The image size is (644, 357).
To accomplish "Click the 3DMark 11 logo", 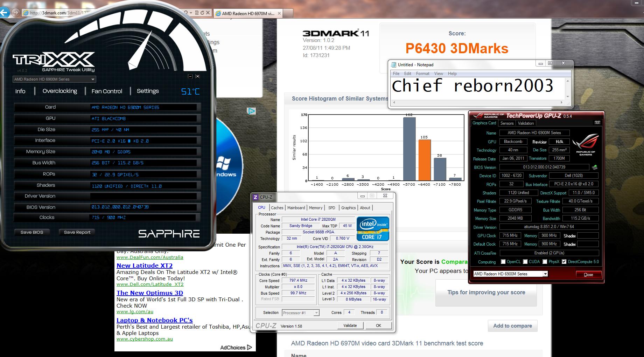I will coord(335,33).
